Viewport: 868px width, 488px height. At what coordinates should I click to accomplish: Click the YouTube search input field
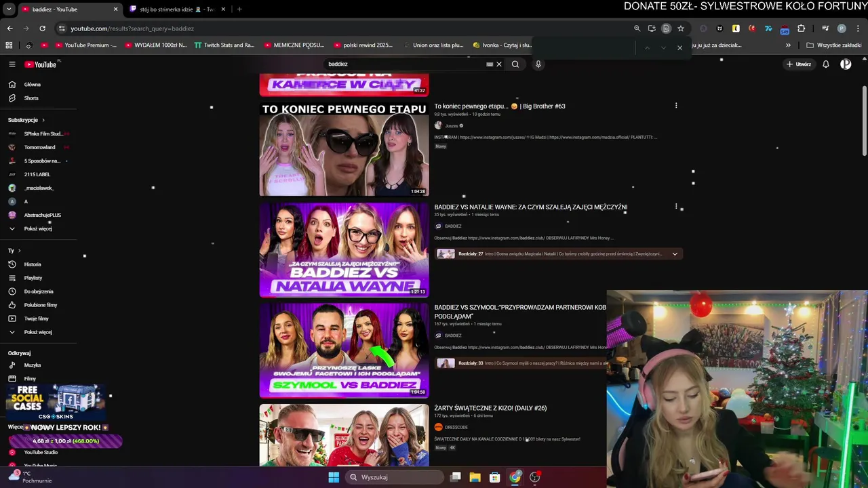(406, 64)
